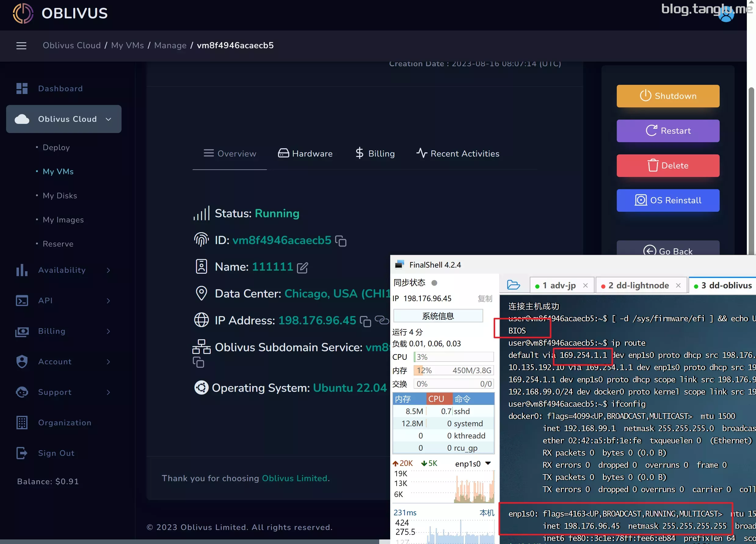This screenshot has height=544, width=756.
Task: Click the Availability bar chart icon
Action: [x=22, y=270]
